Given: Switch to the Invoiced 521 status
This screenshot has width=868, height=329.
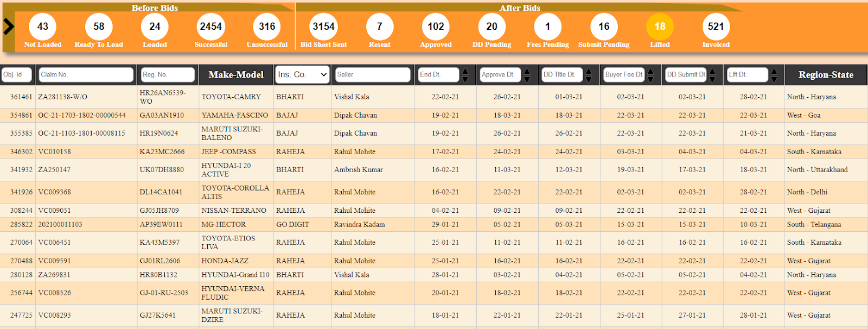Looking at the screenshot, I should [716, 27].
